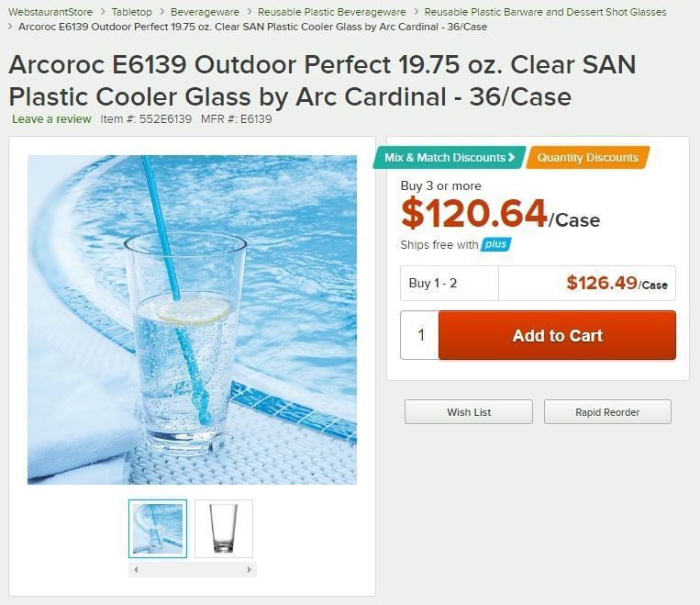
Task: Go to WebstaurantStore home breadcrumb
Action: [x=50, y=12]
